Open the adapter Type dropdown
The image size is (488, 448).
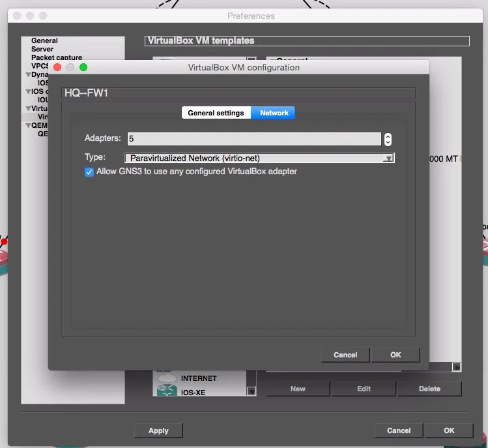pyautogui.click(x=259, y=158)
